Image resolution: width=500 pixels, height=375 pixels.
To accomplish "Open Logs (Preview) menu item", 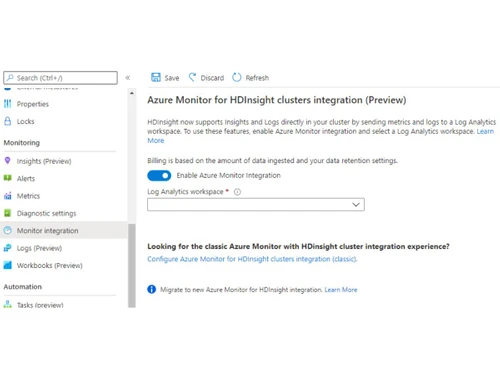I will [39, 248].
